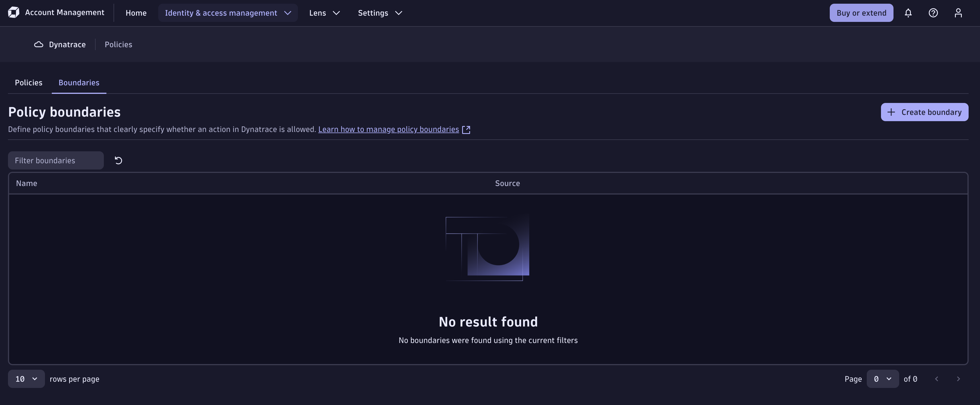Viewport: 980px width, 405px height.
Task: Click the Dynatrace logo icon
Action: click(14, 13)
